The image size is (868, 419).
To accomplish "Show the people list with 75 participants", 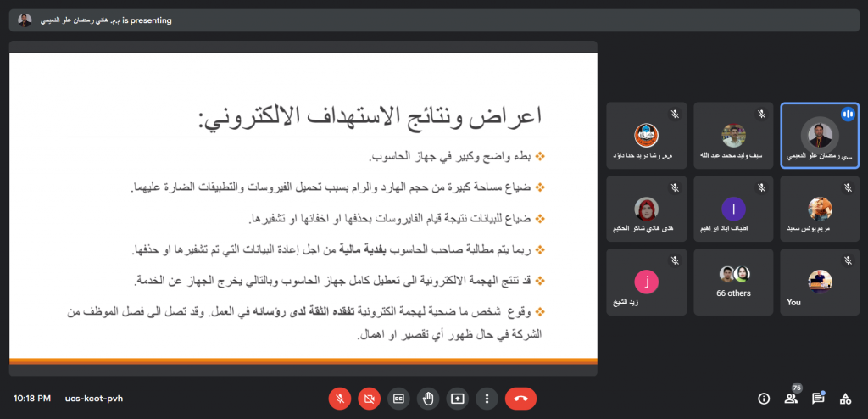I will [791, 399].
